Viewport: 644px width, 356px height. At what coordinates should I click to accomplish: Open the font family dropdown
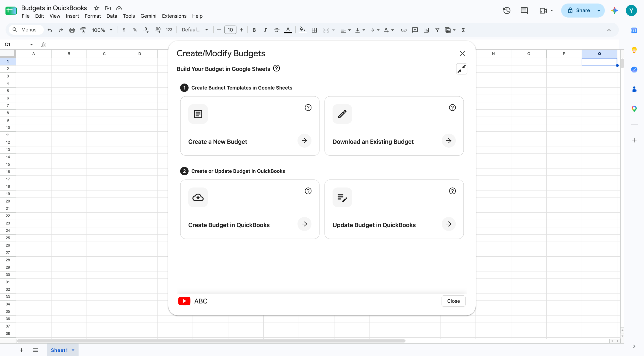pyautogui.click(x=195, y=30)
